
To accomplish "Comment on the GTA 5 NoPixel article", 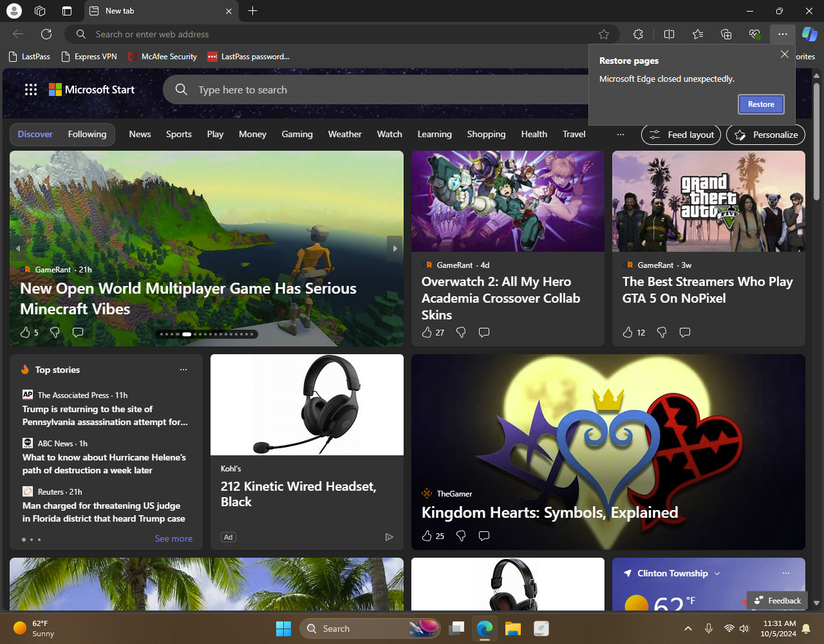I will [x=685, y=332].
